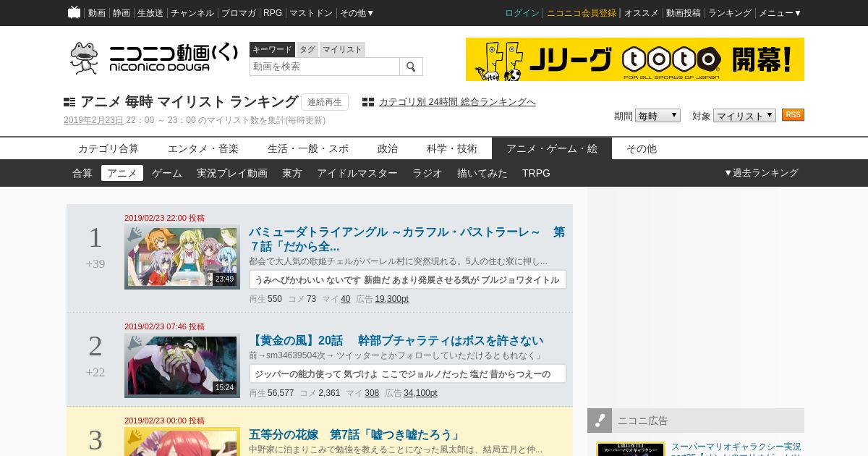Open 【黄金の風】20話 title link
Screen dimensions: 868x456
pyautogui.click(x=396, y=340)
